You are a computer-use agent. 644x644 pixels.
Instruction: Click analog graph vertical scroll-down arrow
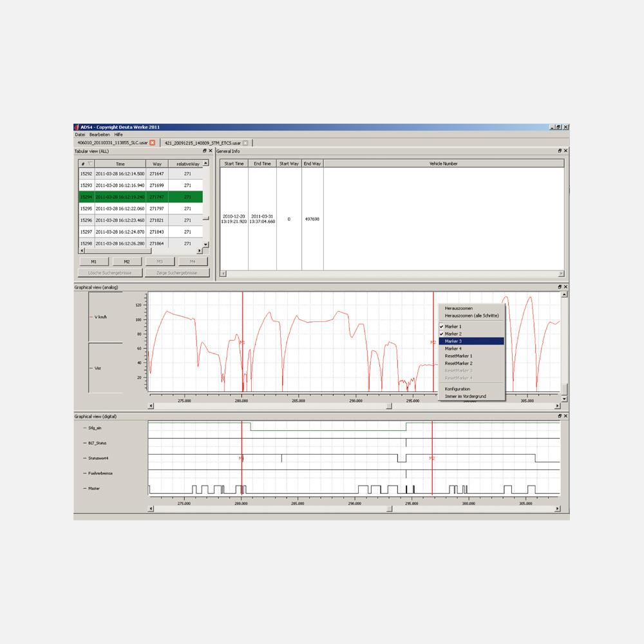pyautogui.click(x=564, y=399)
